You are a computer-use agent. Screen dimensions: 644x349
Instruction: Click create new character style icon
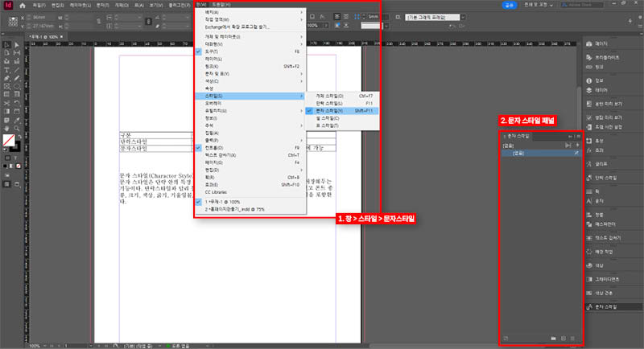563,339
